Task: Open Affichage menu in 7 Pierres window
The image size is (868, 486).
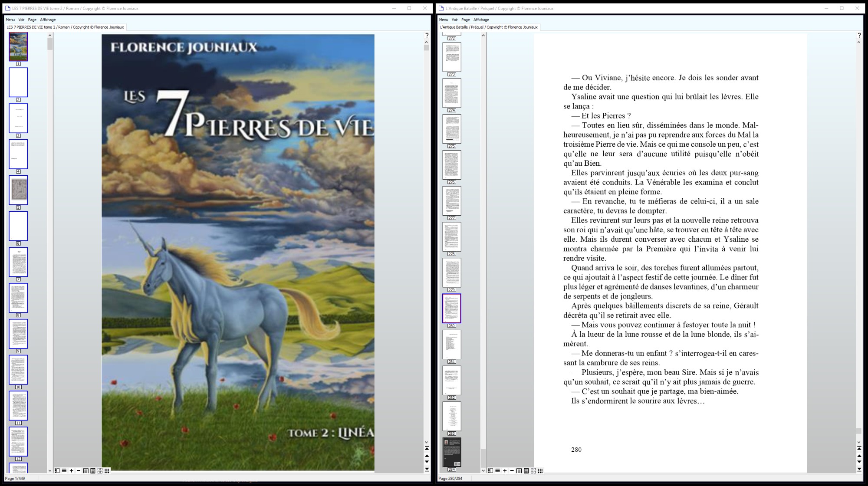Action: (48, 20)
